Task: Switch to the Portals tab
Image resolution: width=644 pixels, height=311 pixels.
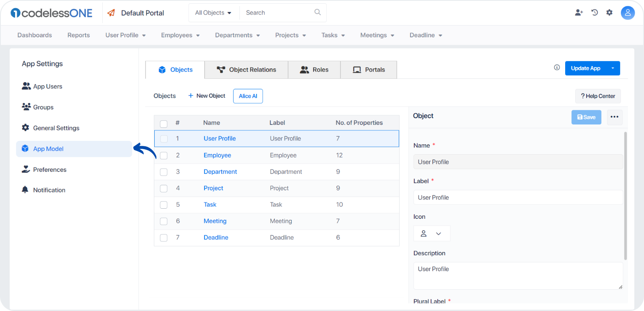Action: (x=369, y=70)
